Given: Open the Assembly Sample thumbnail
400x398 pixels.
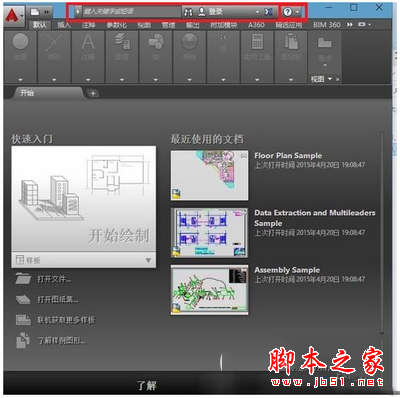Looking at the screenshot, I should [209, 290].
